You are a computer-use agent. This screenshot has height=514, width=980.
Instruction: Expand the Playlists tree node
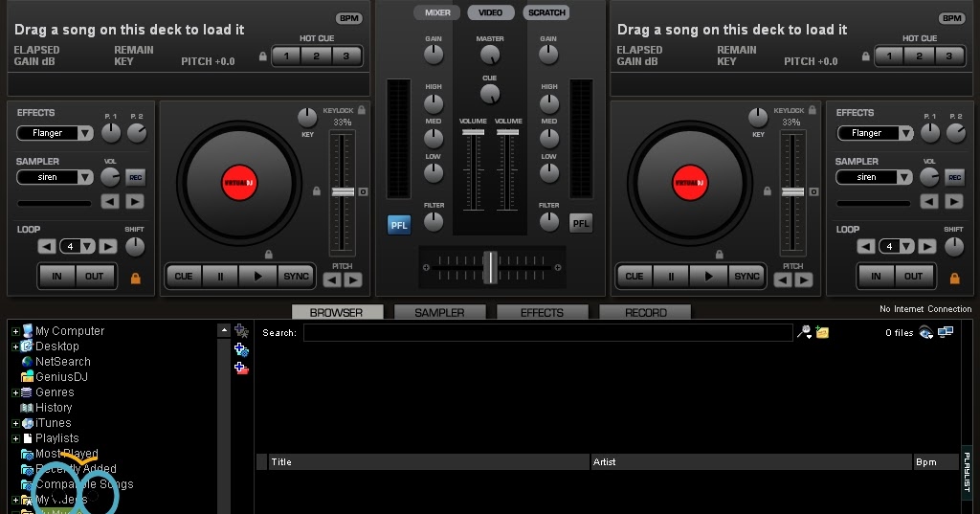15,439
